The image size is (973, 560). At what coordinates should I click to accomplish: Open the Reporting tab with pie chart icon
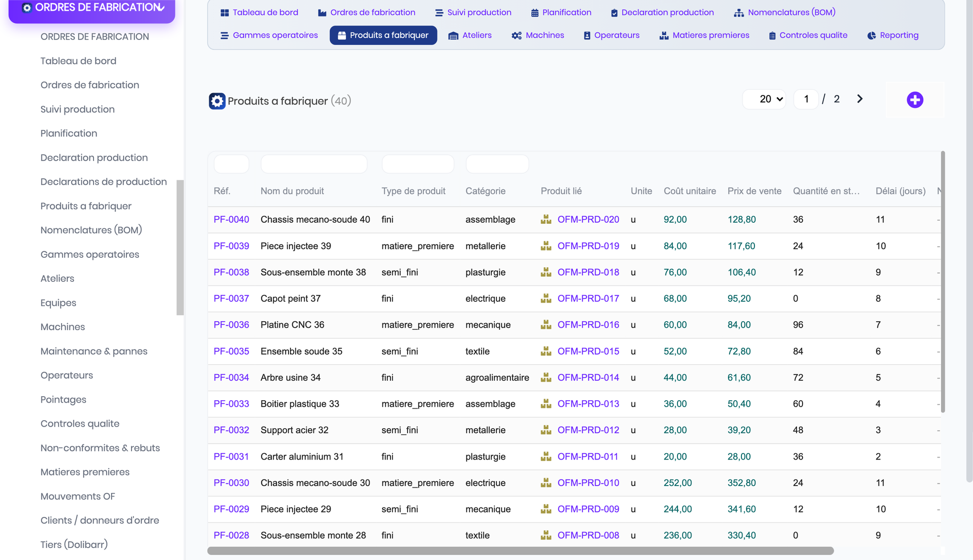pyautogui.click(x=893, y=35)
